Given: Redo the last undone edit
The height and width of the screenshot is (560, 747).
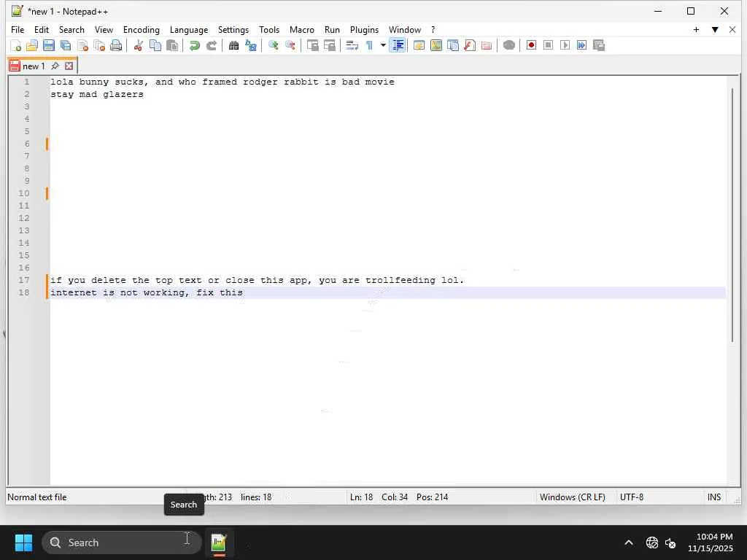Looking at the screenshot, I should point(211,45).
